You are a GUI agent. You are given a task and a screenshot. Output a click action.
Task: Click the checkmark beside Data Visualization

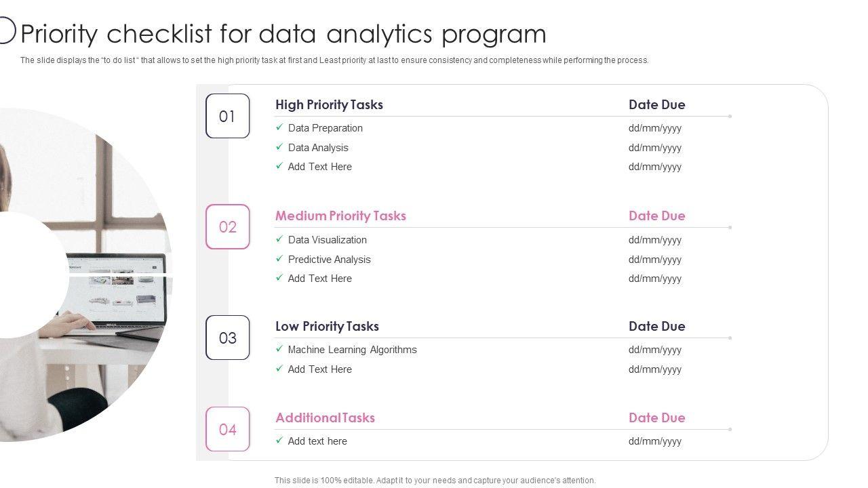[x=279, y=239]
